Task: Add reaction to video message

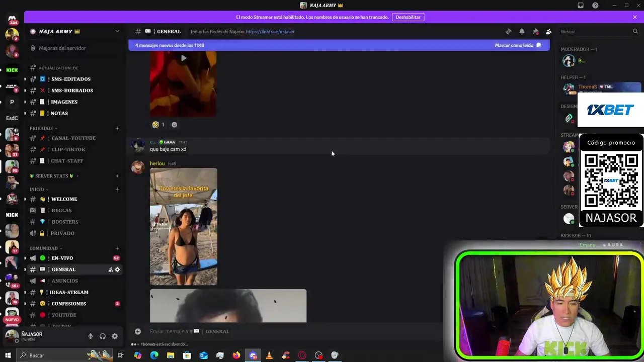Action: click(174, 125)
